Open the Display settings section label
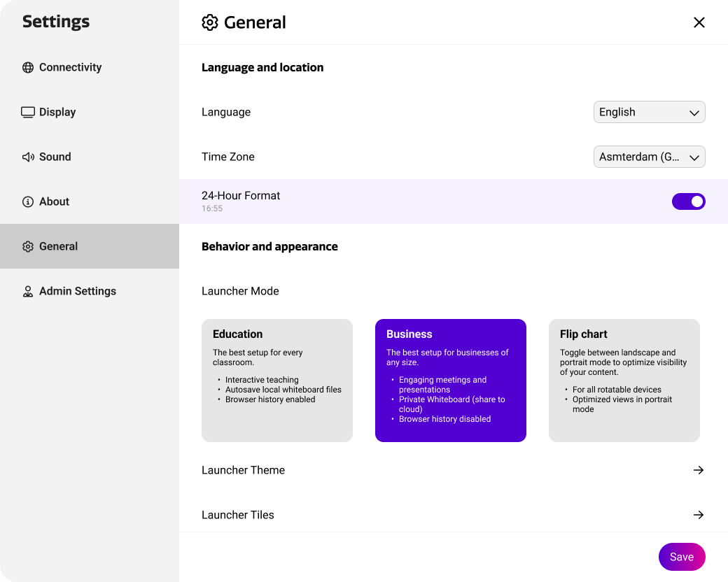728x582 pixels. pyautogui.click(x=57, y=112)
